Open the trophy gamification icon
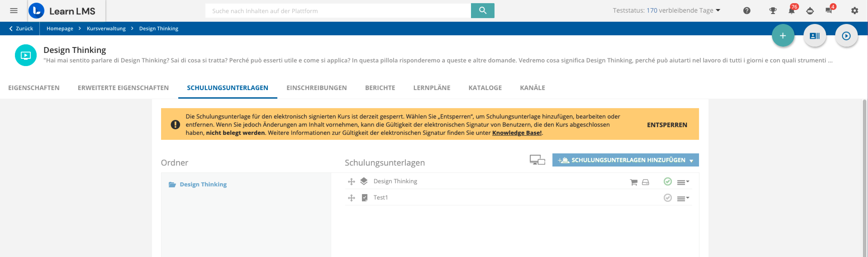The height and width of the screenshot is (257, 868). (773, 11)
